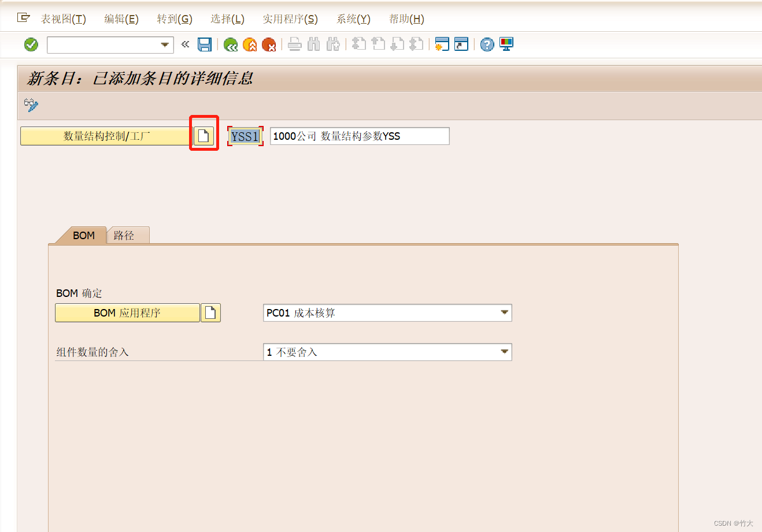Click the Last Page icon
Viewport: 762px width, 532px height.
coord(416,44)
